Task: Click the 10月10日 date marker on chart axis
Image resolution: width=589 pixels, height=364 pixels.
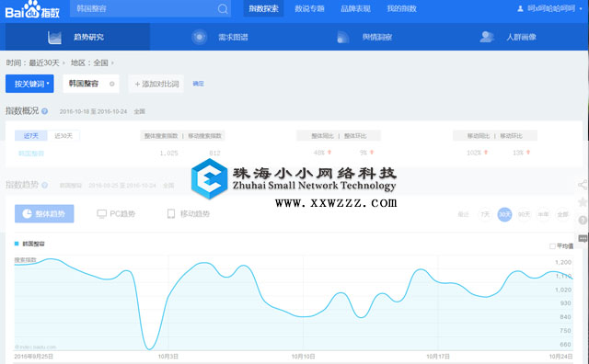Action: click(x=303, y=356)
